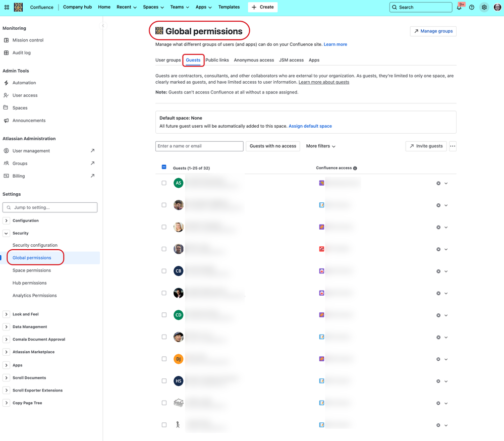Collapse the Security settings section
The height and width of the screenshot is (441, 504).
click(x=6, y=233)
